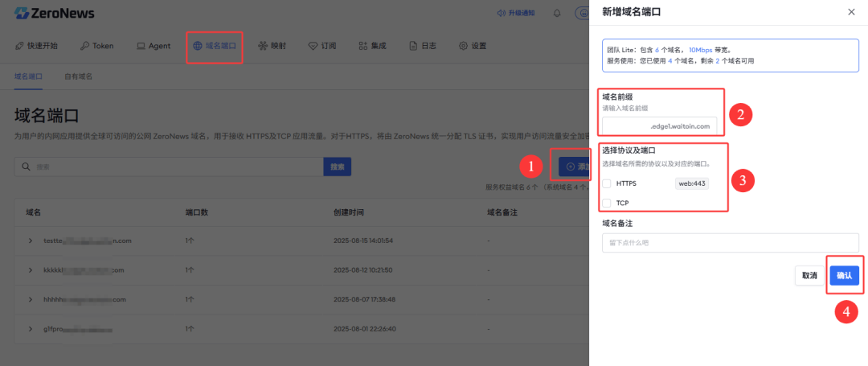Click the blue 搜索 button

tap(337, 167)
